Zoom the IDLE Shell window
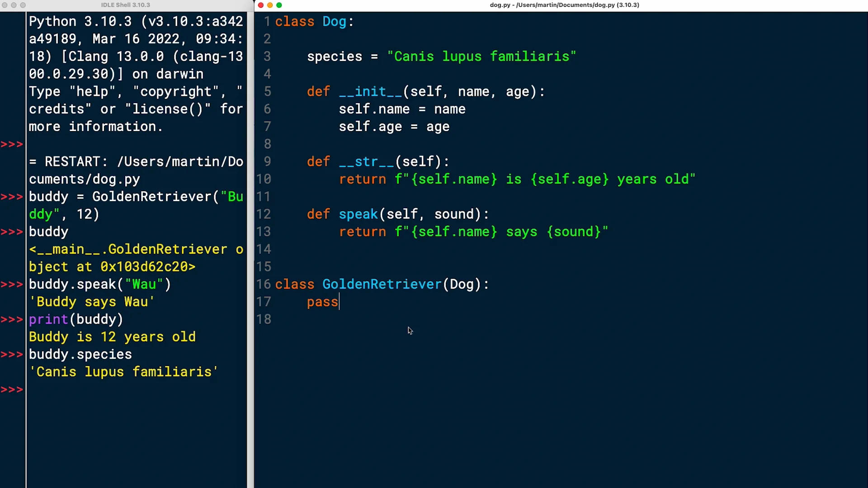 (23, 5)
